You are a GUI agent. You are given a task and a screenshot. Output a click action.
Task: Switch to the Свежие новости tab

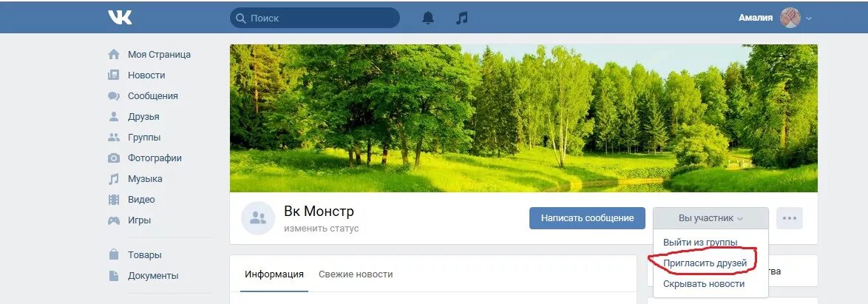(x=356, y=274)
